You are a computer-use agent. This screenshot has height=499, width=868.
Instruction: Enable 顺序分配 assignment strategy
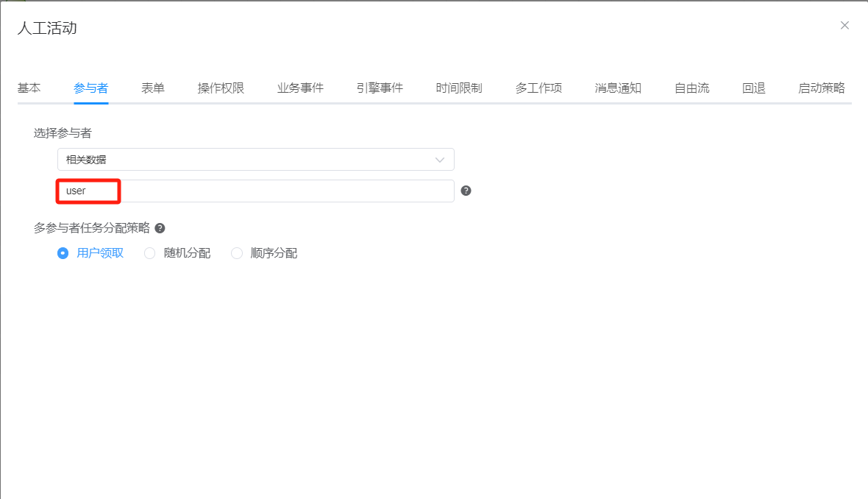[237, 252]
